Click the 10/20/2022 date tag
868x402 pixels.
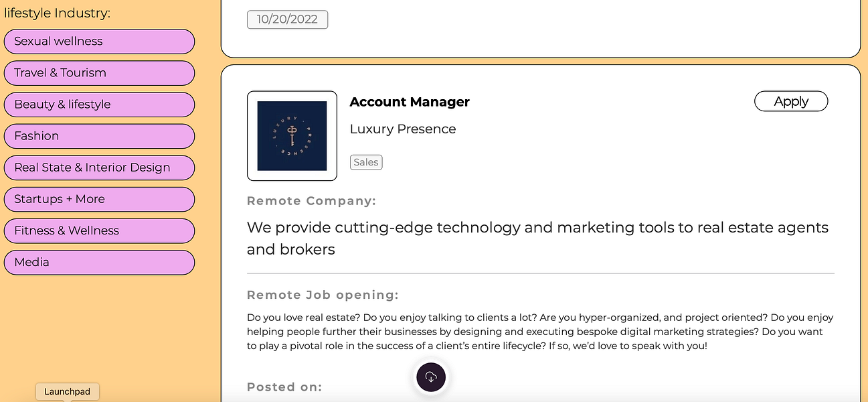pos(287,19)
